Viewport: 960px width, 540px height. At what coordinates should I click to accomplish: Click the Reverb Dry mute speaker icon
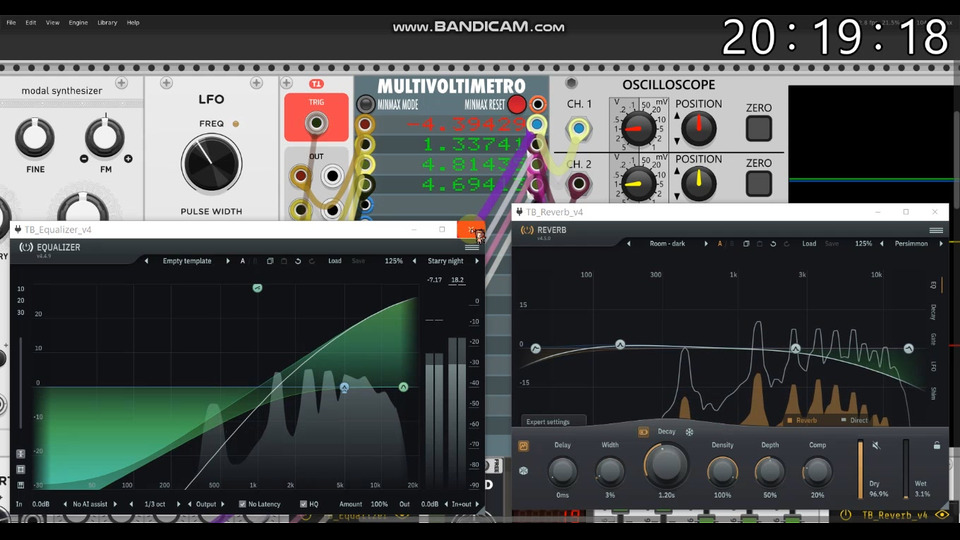[876, 446]
